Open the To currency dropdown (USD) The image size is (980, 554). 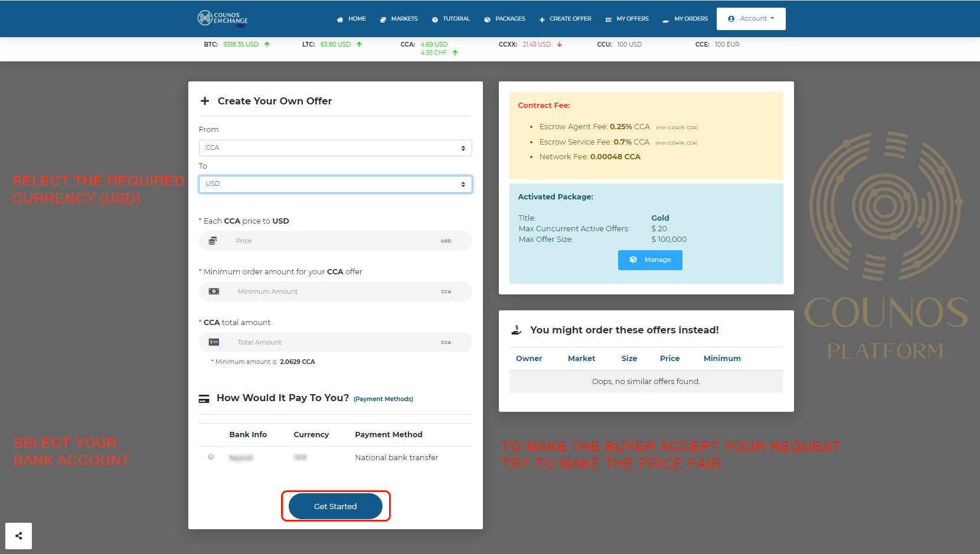pyautogui.click(x=335, y=184)
